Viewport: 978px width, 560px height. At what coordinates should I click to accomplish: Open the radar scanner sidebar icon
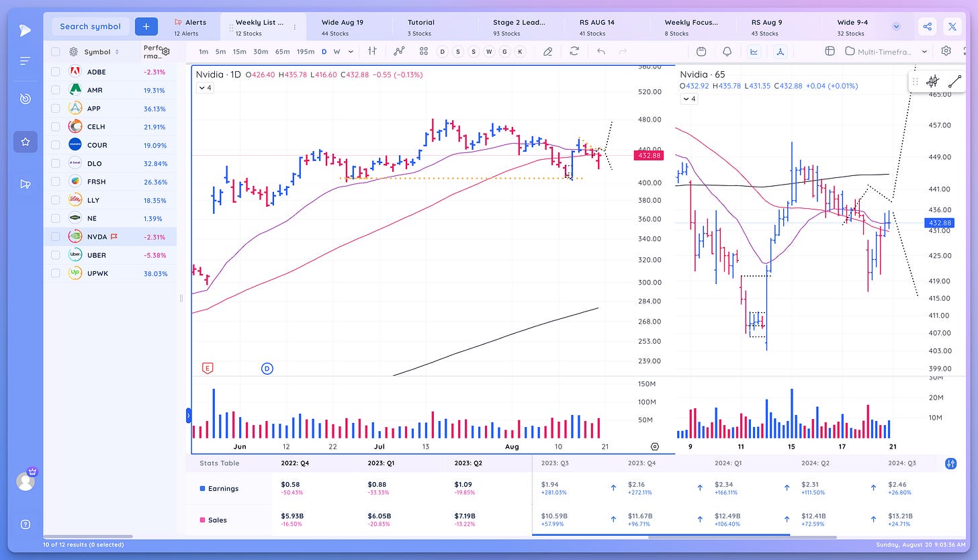26,99
